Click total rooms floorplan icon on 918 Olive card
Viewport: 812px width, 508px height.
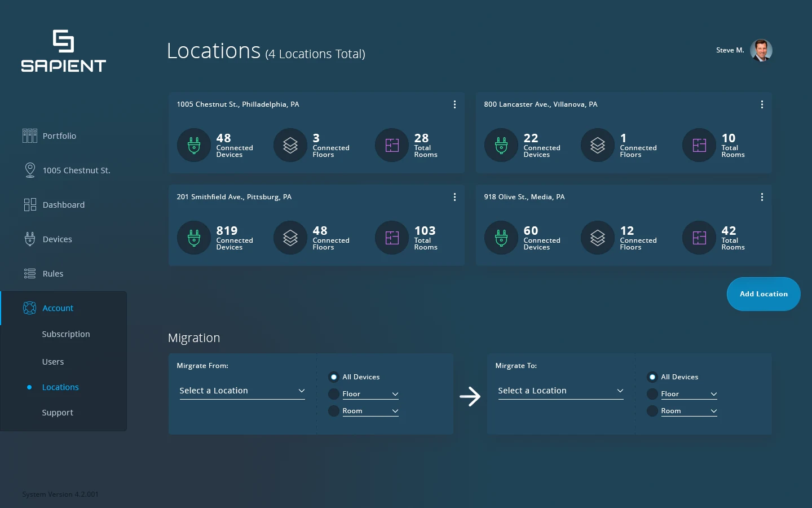pos(699,238)
